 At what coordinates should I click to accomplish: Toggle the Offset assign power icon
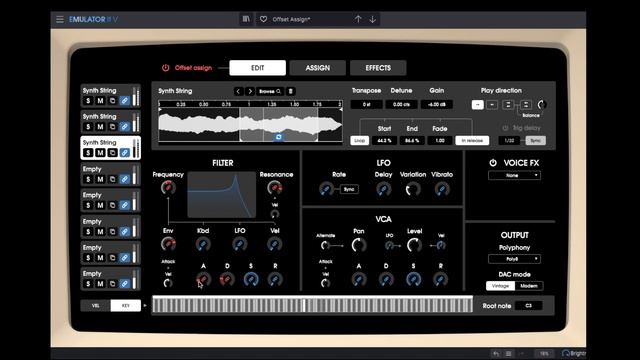165,68
